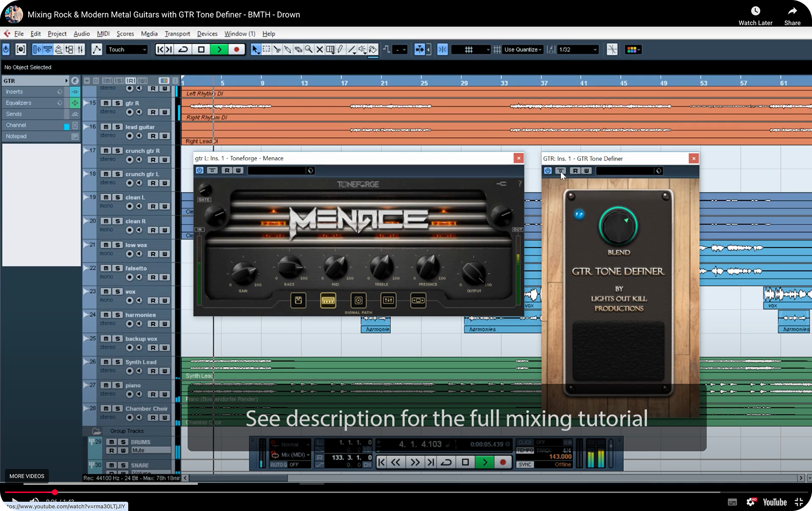Click the Toneforge cabinet speaker icon
Viewport: 812px width, 511px height.
tap(358, 300)
